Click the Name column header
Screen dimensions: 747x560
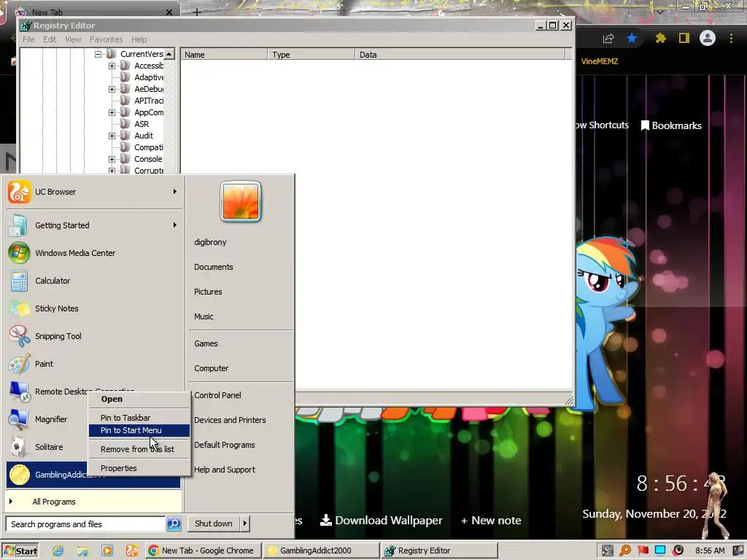[x=224, y=55]
